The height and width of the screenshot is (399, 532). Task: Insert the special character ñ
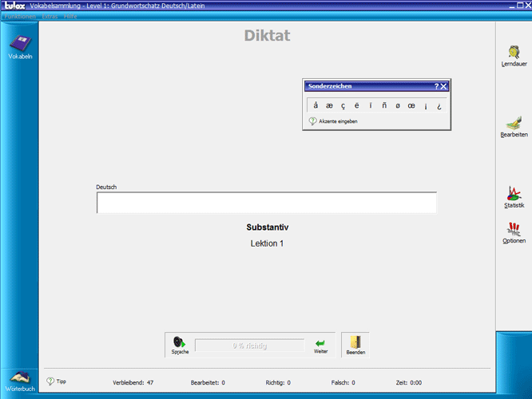(x=384, y=105)
